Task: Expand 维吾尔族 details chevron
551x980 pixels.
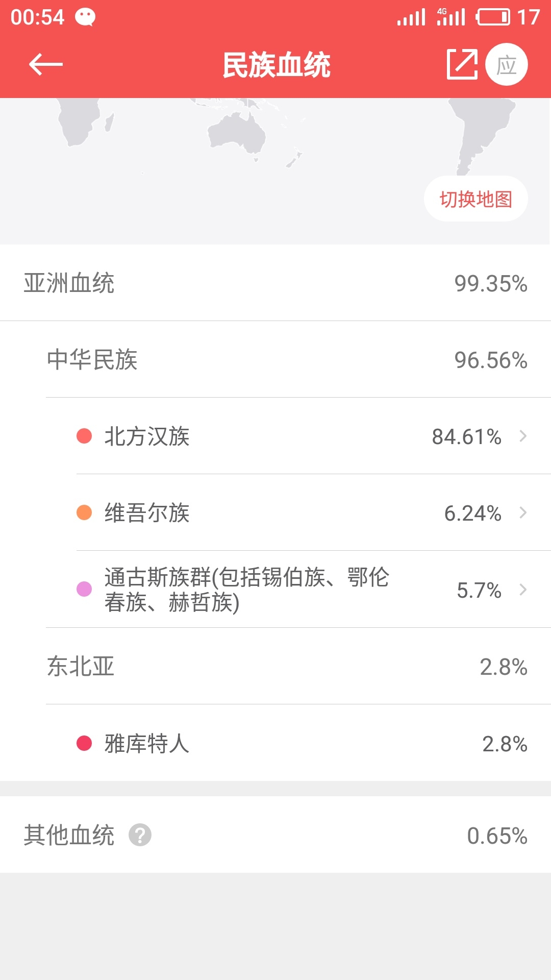Action: (523, 512)
